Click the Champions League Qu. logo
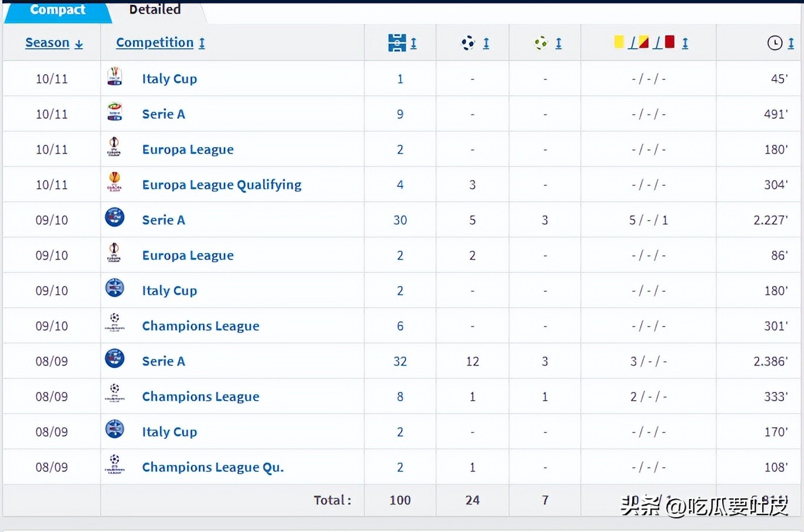 pyautogui.click(x=115, y=464)
